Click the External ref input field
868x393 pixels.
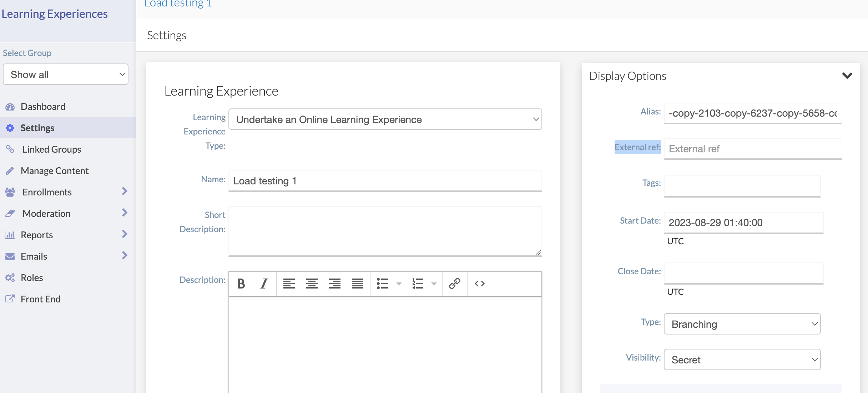(x=753, y=149)
